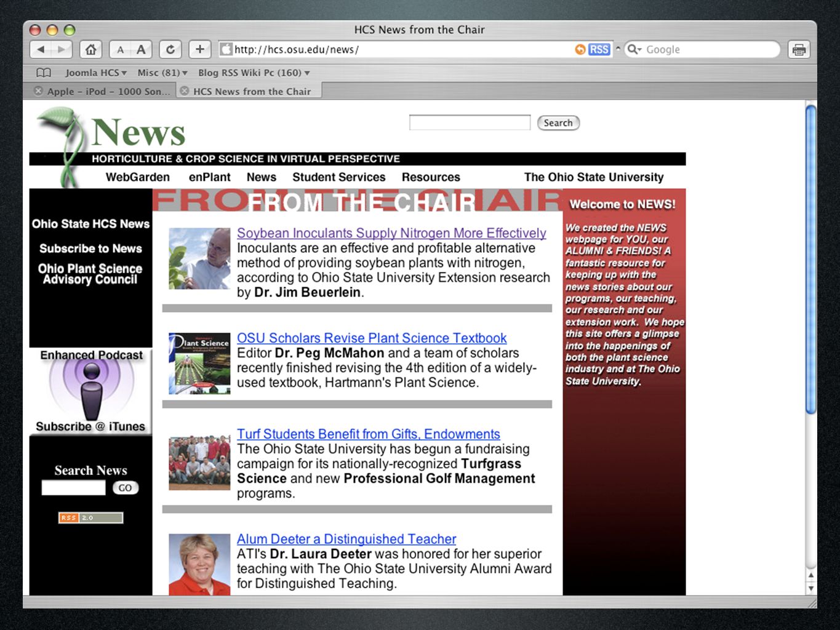The height and width of the screenshot is (630, 840).
Task: Open the Home page icon
Action: (x=90, y=50)
